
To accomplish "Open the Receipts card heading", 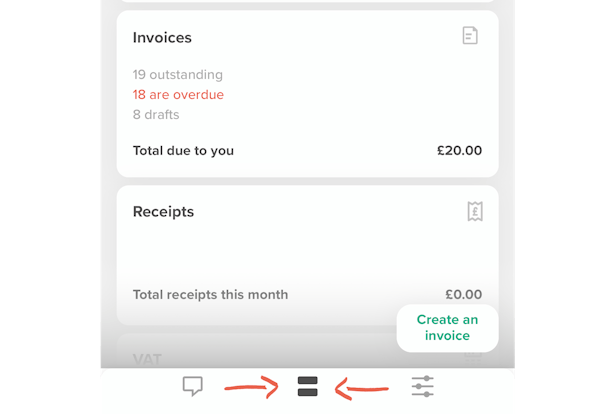I will click(163, 212).
